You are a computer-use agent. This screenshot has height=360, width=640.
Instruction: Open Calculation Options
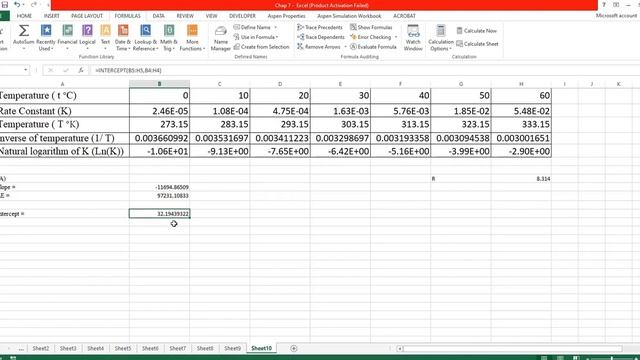pyautogui.click(x=441, y=38)
